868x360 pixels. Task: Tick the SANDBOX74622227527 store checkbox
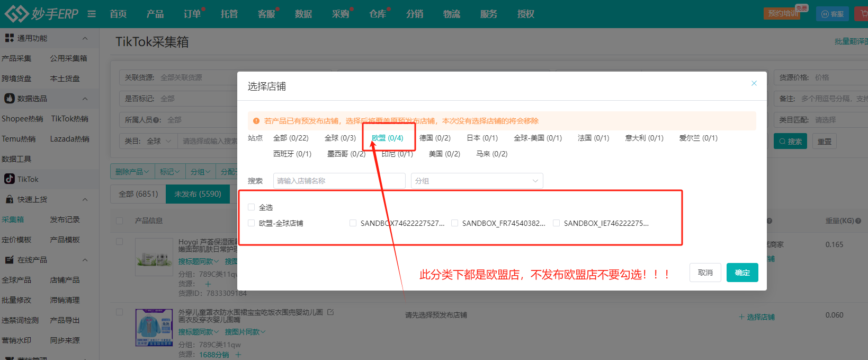click(x=353, y=223)
